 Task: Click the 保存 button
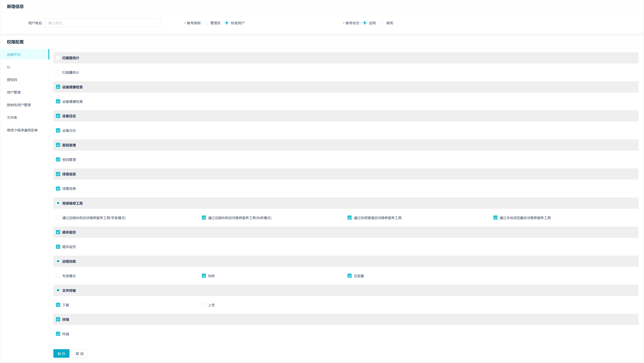pos(61,354)
